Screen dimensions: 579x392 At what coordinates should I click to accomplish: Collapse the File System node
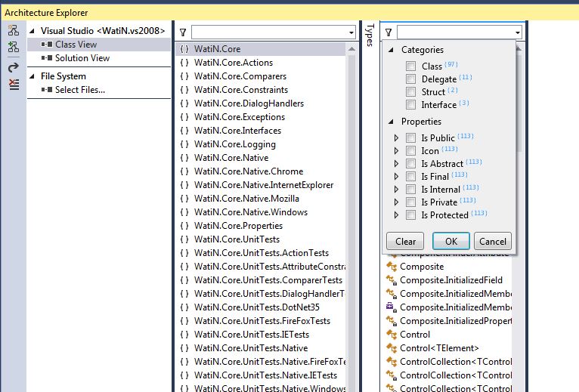pyautogui.click(x=33, y=76)
